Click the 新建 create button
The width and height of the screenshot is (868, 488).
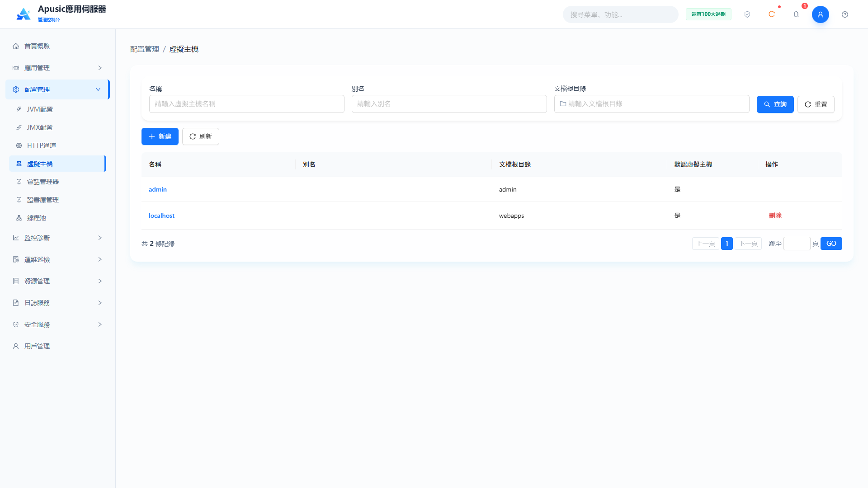(160, 136)
